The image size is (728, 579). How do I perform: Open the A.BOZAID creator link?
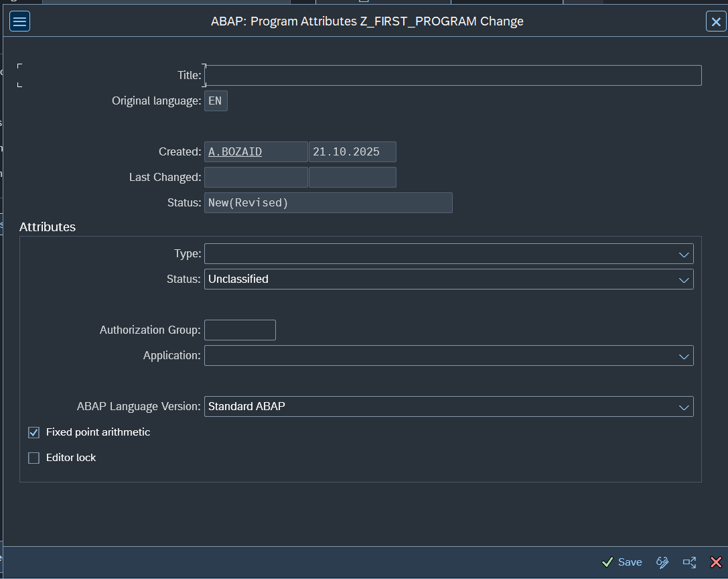tap(235, 152)
